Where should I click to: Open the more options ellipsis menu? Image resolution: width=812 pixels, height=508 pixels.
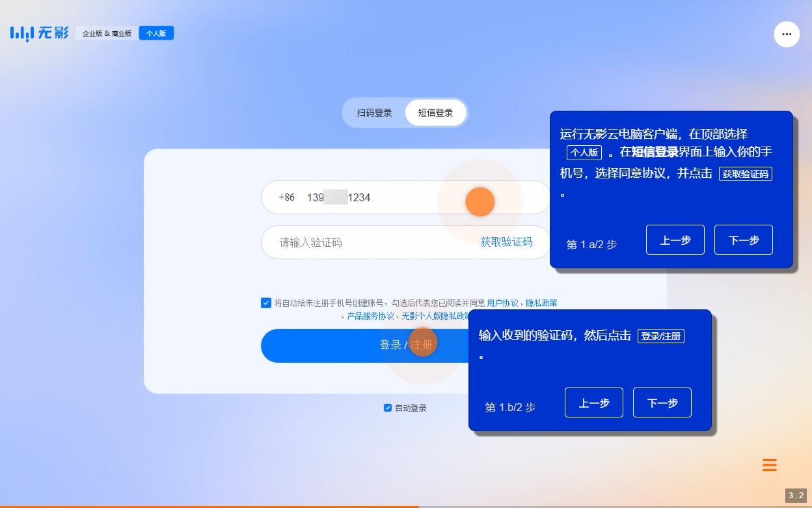(x=787, y=34)
